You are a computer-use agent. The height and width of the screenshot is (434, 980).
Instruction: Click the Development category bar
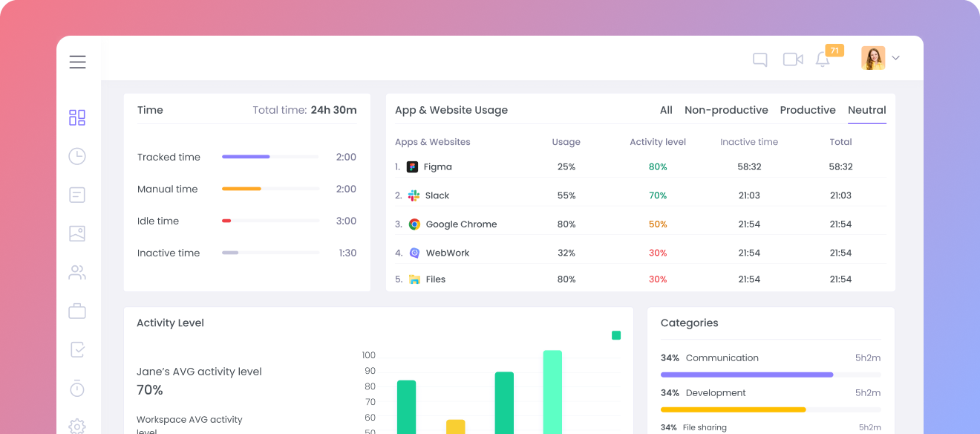tap(771, 409)
